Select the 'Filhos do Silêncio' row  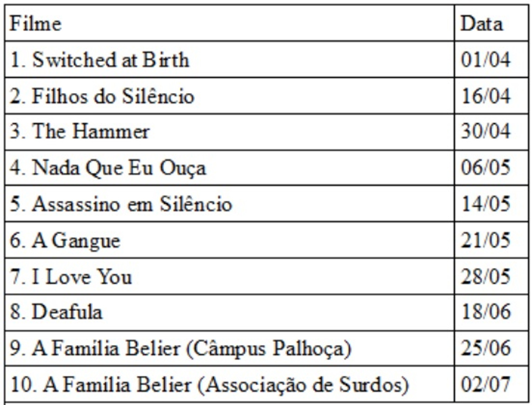point(102,96)
